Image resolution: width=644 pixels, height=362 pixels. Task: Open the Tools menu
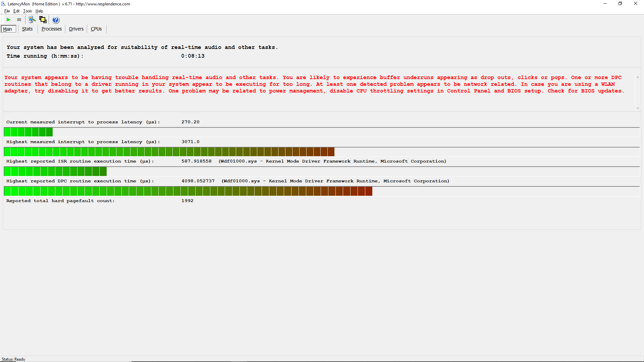point(28,11)
